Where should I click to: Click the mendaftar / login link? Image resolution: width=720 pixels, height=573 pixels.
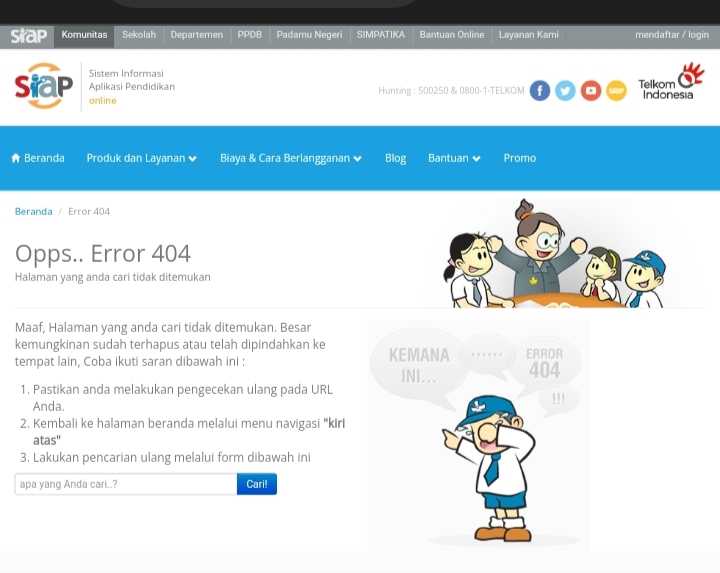(671, 35)
